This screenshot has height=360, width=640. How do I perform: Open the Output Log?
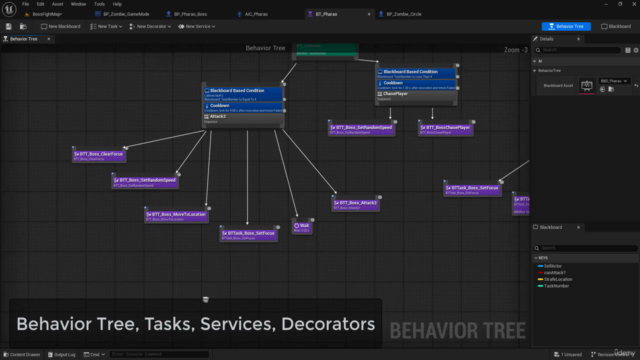[61, 355]
